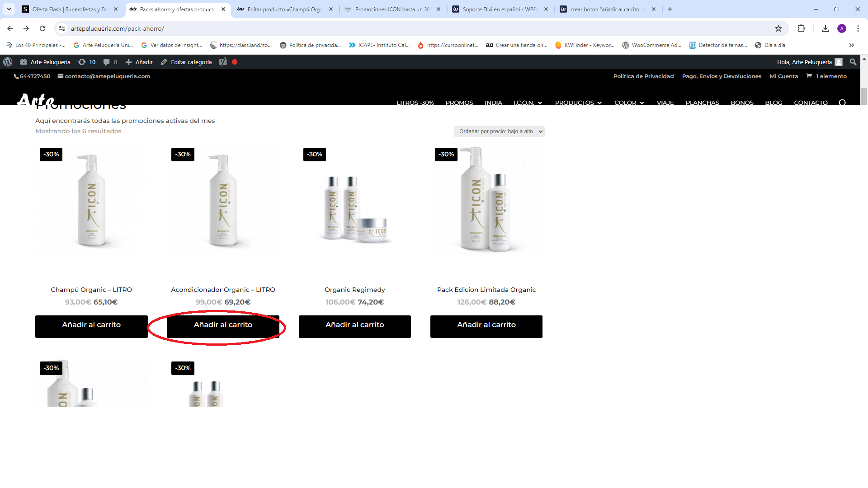This screenshot has height=488, width=868.
Task: Open BONOS menu item
Action: [742, 103]
